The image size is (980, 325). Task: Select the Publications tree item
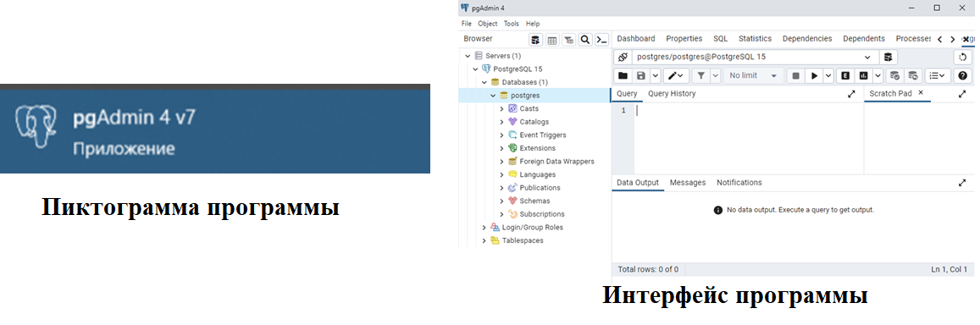click(x=540, y=188)
